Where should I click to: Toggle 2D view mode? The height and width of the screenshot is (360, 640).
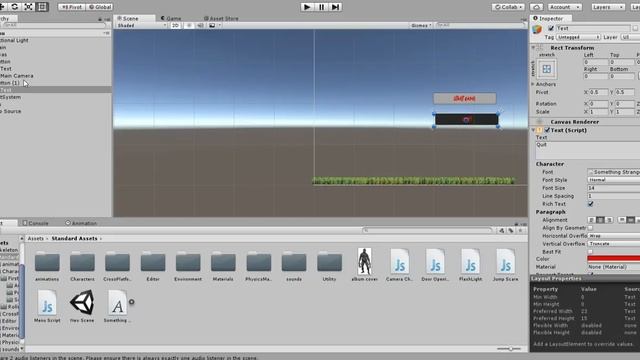[x=175, y=25]
